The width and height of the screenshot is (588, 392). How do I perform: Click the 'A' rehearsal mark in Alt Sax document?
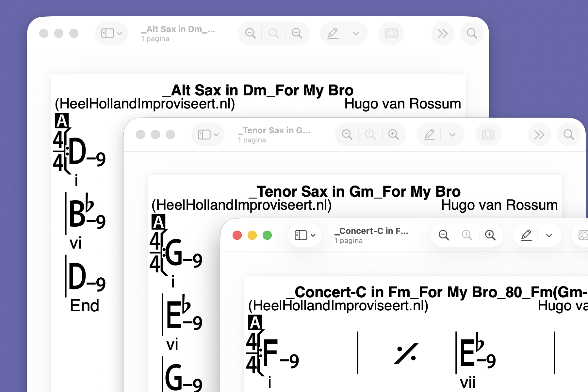point(62,121)
